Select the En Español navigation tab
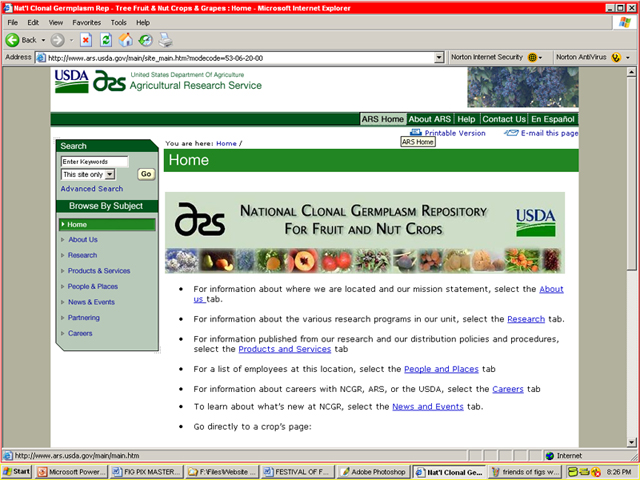Viewport: 640px width, 480px height. point(553,119)
